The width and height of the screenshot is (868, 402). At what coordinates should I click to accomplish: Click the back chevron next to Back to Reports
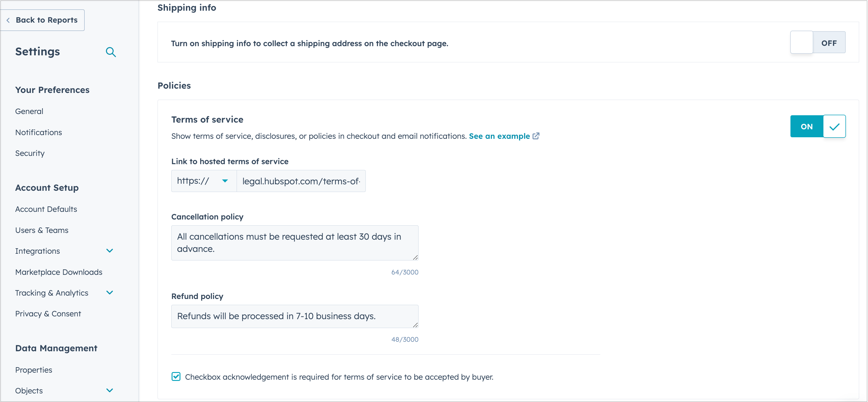pos(8,20)
